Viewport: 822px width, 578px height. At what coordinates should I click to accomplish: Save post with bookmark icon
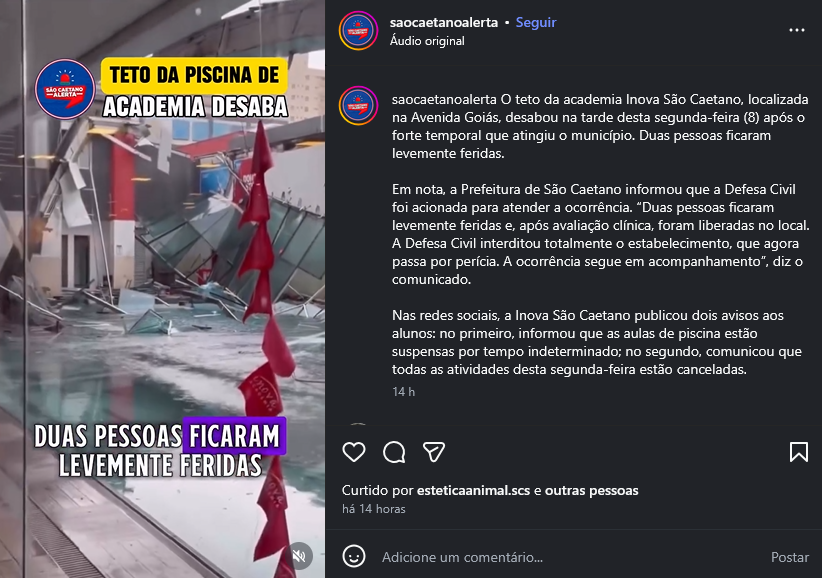tap(799, 452)
